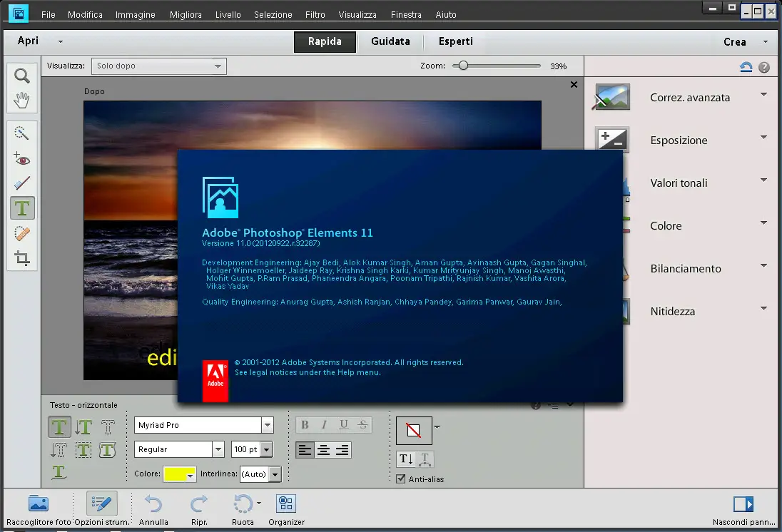Screen dimensions: 782x532
Task: Open the Ruota rotation direction arrow
Action: 259,503
